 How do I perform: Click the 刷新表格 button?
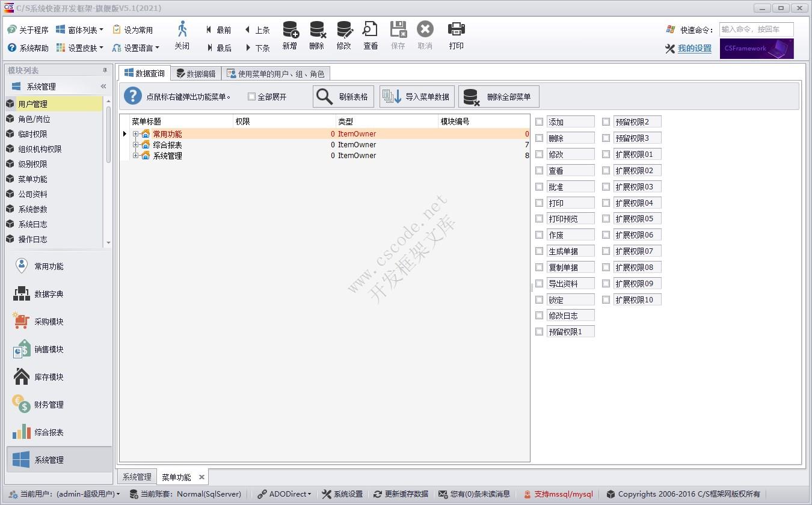click(x=343, y=97)
